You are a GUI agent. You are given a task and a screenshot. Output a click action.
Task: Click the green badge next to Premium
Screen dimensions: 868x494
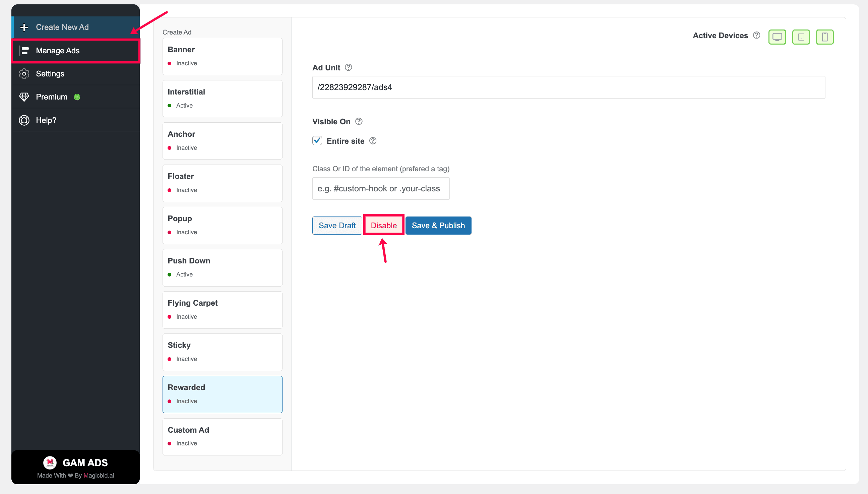tap(77, 97)
